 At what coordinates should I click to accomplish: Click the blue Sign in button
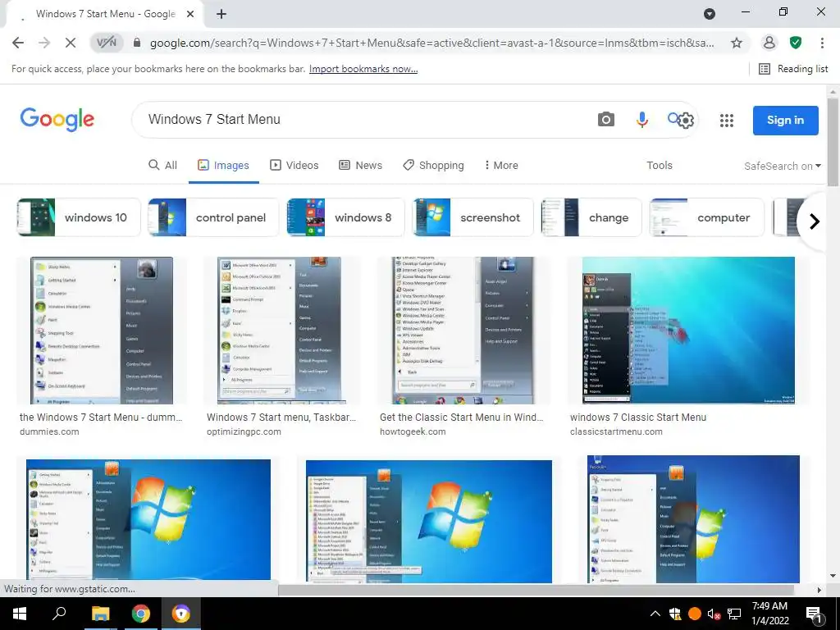[785, 120]
